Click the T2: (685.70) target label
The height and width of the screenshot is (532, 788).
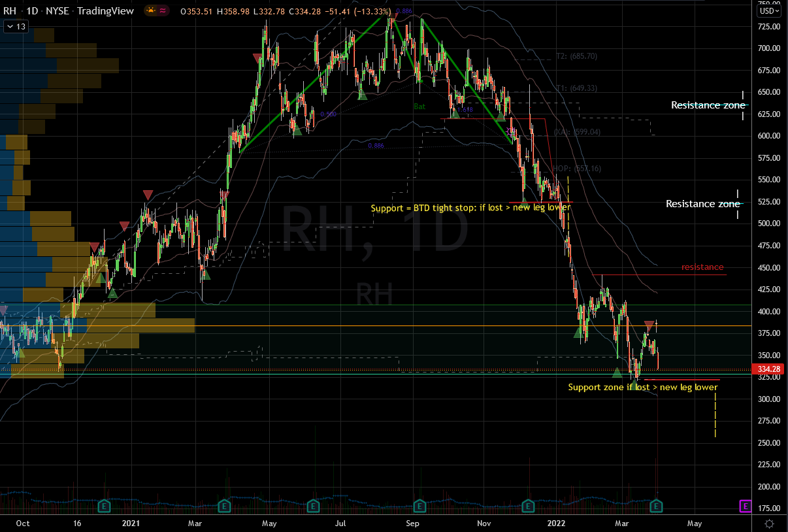point(576,56)
